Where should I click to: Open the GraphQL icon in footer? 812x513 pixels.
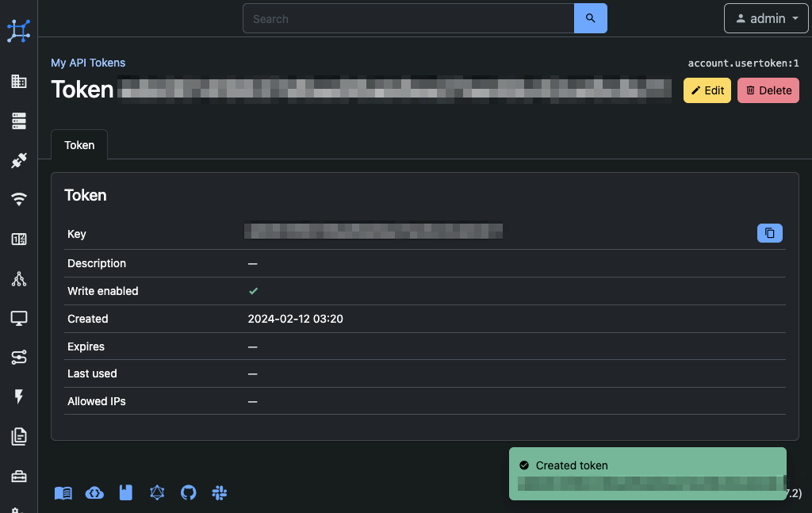click(157, 493)
